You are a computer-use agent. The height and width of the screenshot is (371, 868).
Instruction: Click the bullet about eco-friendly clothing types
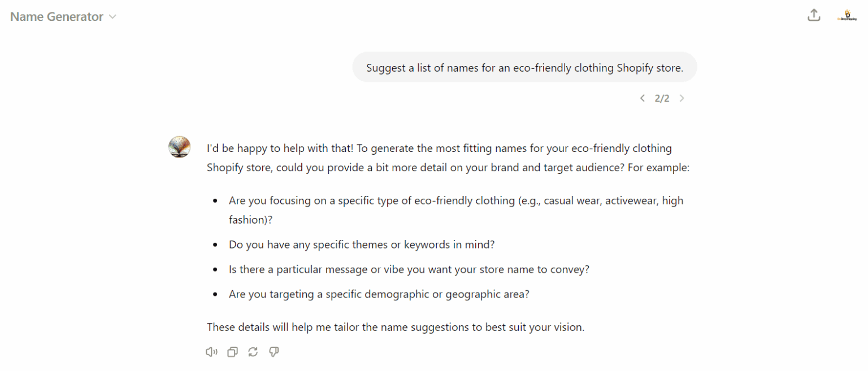coord(455,209)
